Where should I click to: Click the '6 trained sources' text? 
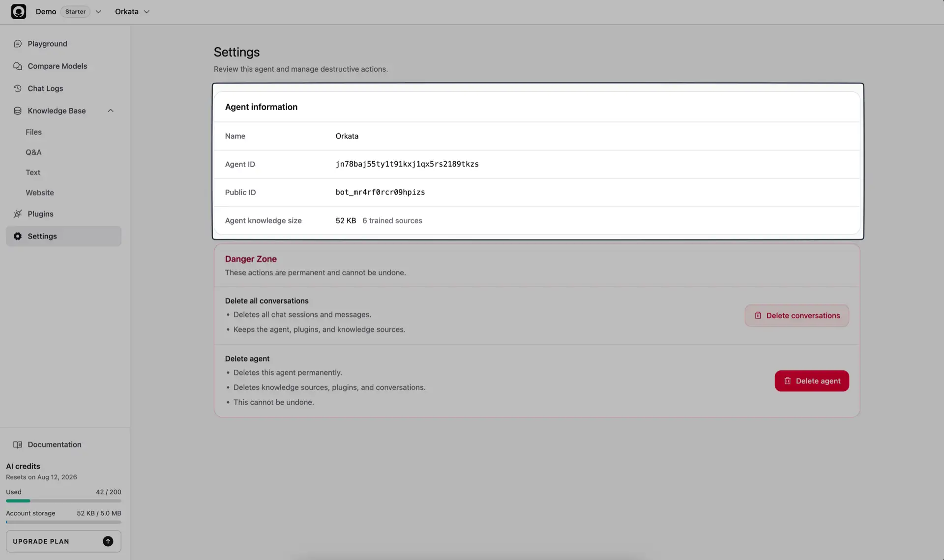(392, 221)
